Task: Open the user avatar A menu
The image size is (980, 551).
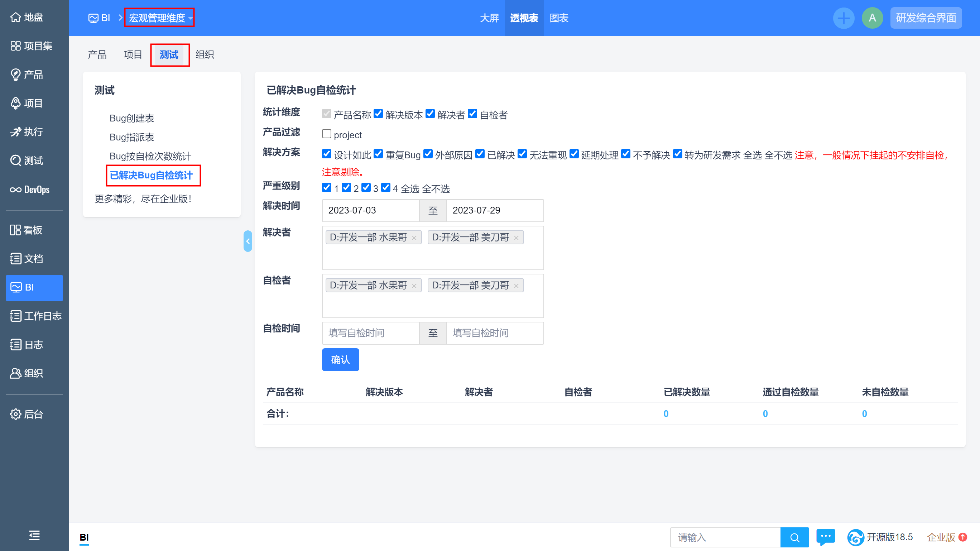Action: (x=872, y=18)
